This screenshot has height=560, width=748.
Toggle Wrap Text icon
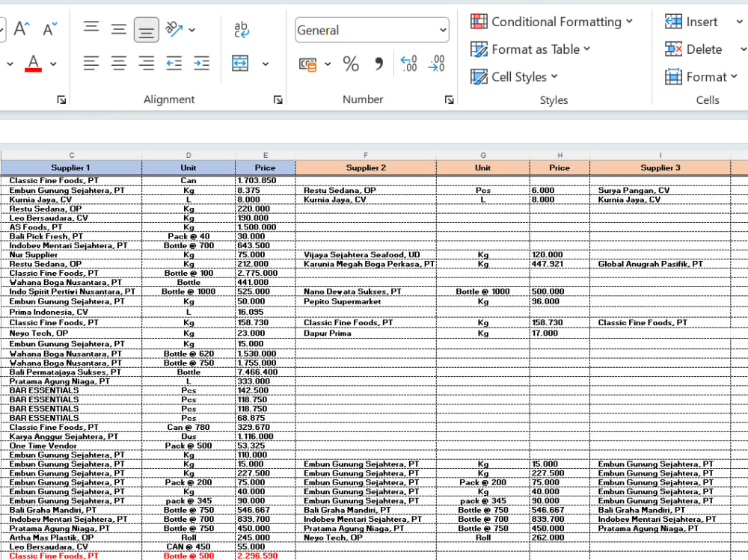tap(242, 30)
